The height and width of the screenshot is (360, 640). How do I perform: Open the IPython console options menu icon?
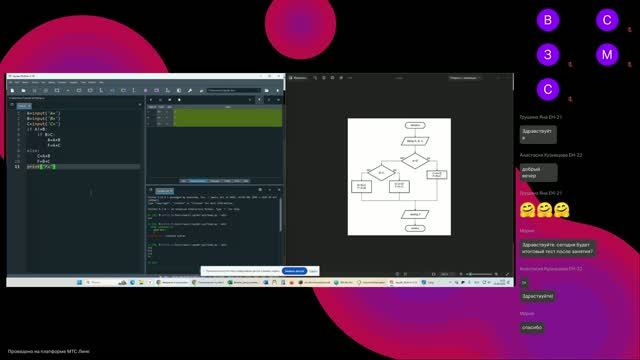(279, 189)
